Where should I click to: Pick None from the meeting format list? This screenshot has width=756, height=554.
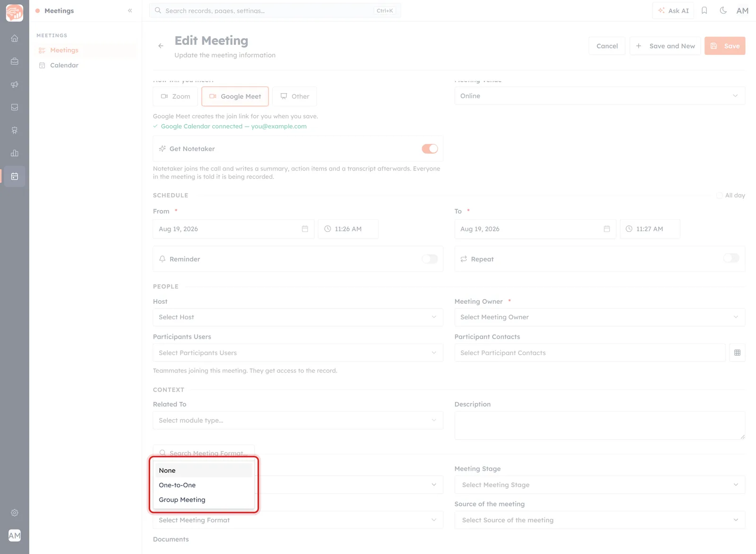pyautogui.click(x=204, y=470)
